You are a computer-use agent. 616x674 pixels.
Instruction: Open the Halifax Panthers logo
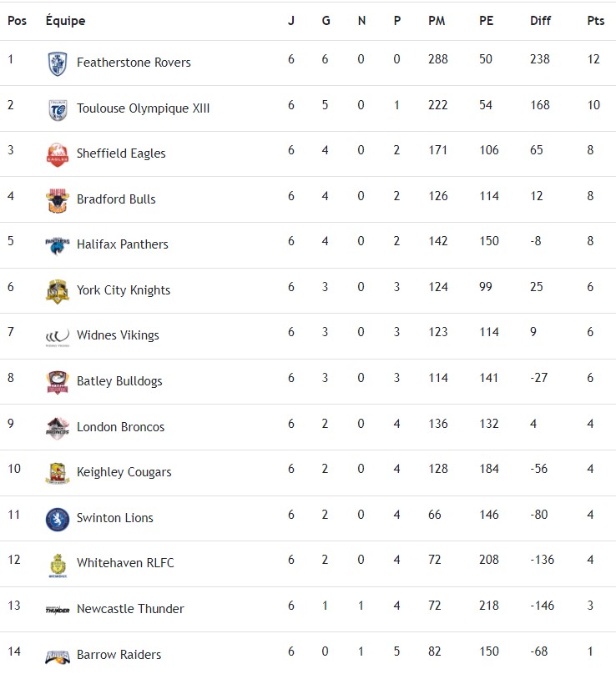click(57, 245)
